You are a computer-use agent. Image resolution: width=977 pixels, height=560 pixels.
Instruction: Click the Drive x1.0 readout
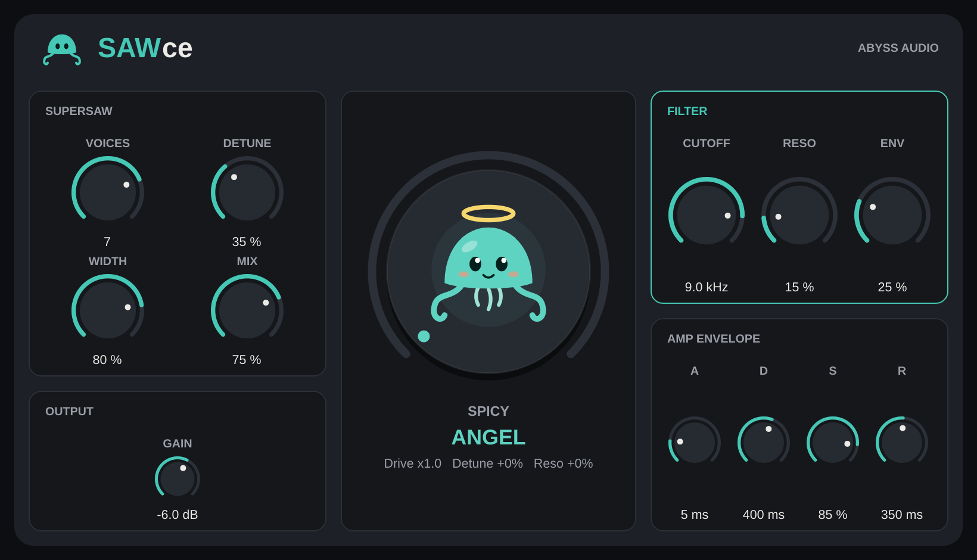pyautogui.click(x=413, y=463)
